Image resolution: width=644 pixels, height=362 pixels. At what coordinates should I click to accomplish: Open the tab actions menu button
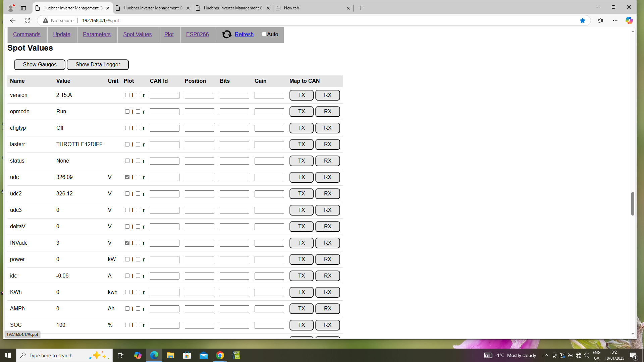pyautogui.click(x=23, y=8)
